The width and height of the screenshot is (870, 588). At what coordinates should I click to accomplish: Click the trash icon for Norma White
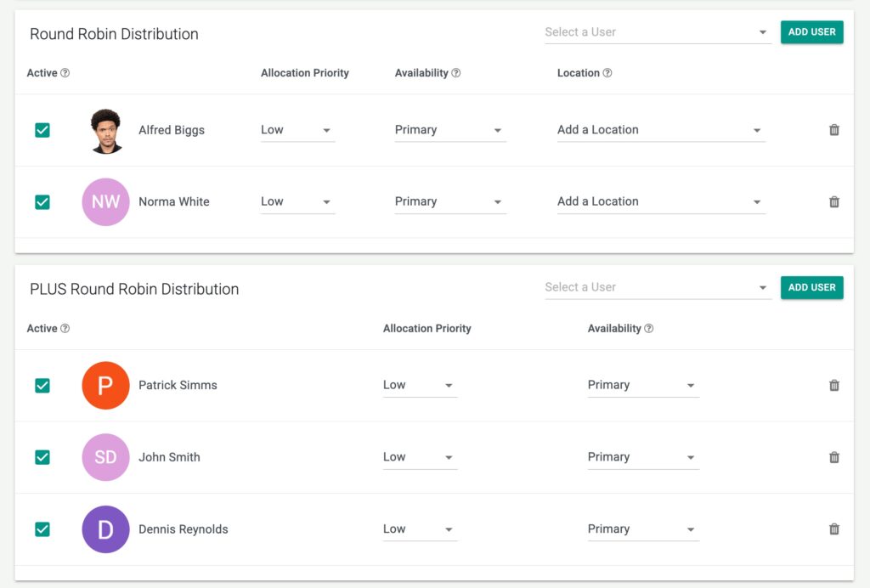coord(833,202)
